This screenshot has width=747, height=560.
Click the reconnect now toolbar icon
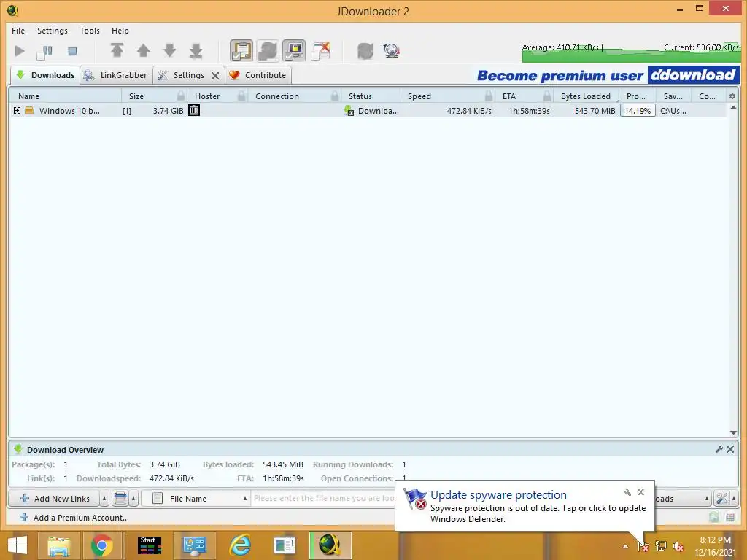point(365,50)
